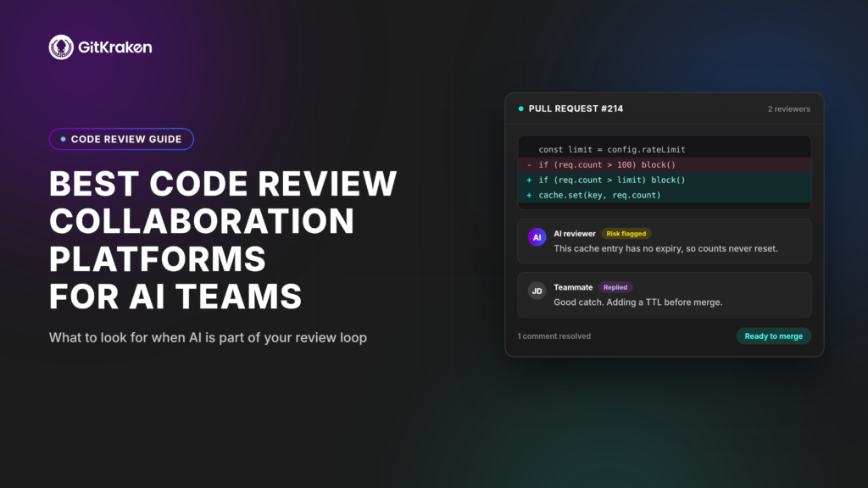Click the 2 reviewers label
The image size is (868, 488).
click(789, 109)
